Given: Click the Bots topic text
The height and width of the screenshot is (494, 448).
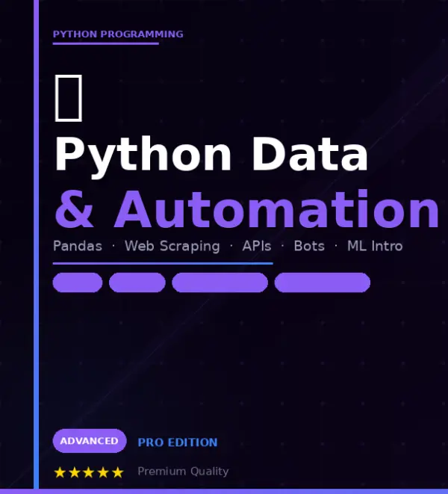Looking at the screenshot, I should [309, 246].
